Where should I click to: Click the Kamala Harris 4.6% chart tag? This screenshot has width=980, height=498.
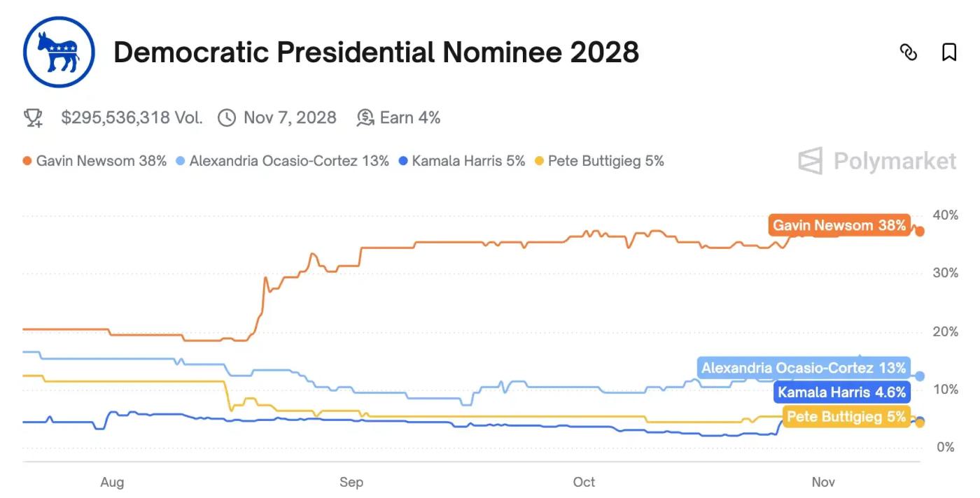[841, 392]
